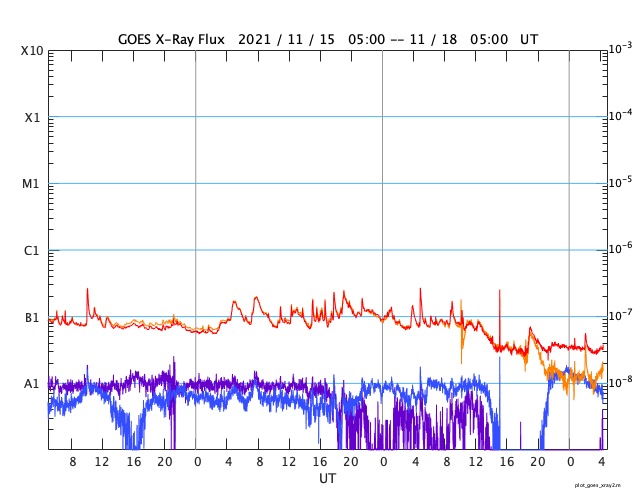Select the 'X1' flare class label

[33, 118]
